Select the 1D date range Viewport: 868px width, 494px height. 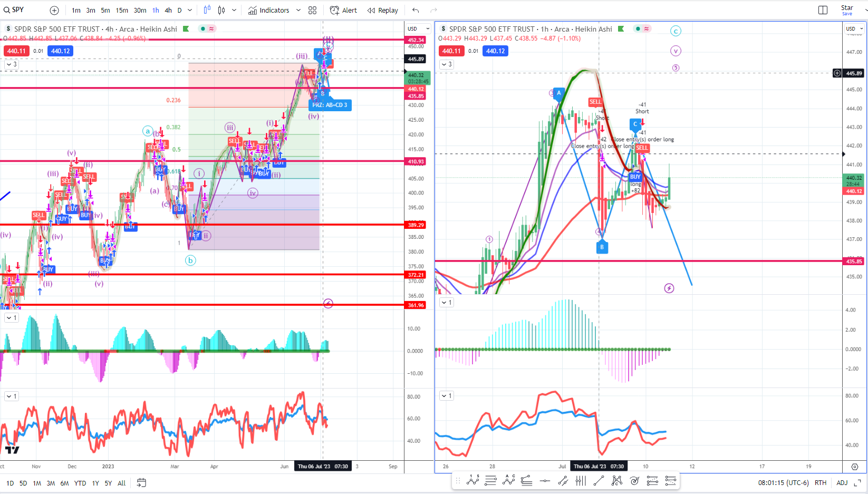pos(10,483)
